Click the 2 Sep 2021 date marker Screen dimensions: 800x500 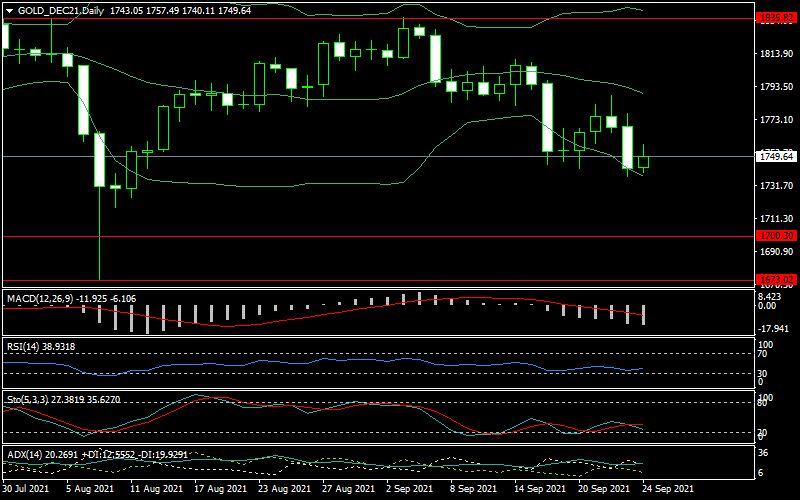[x=409, y=490]
